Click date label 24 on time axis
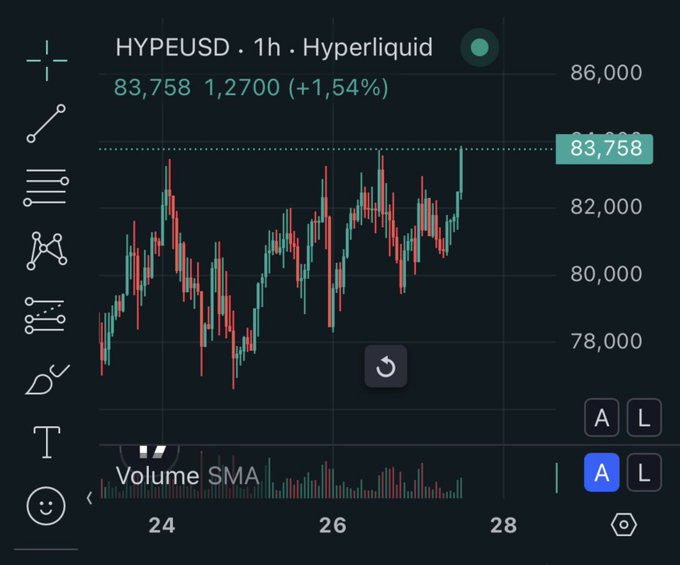This screenshot has height=565, width=680. coord(162,525)
